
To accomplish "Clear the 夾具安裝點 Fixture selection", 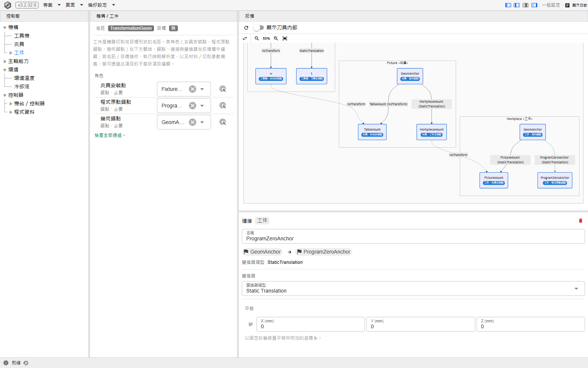I will click(193, 89).
